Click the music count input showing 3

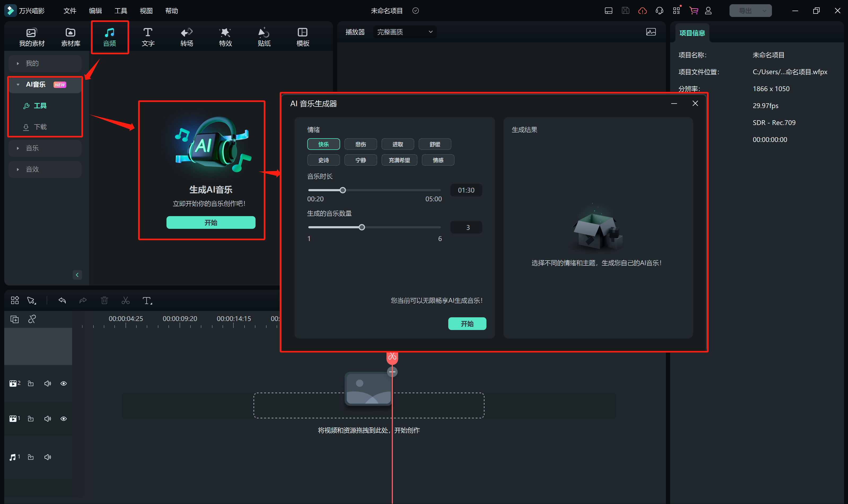(466, 228)
